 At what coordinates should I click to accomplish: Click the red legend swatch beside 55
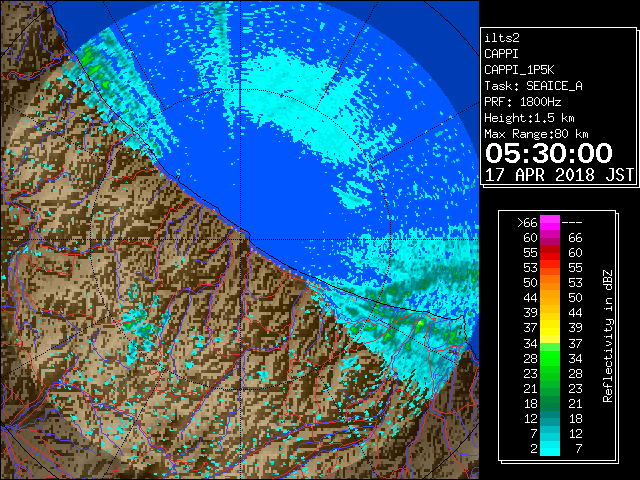point(550,253)
